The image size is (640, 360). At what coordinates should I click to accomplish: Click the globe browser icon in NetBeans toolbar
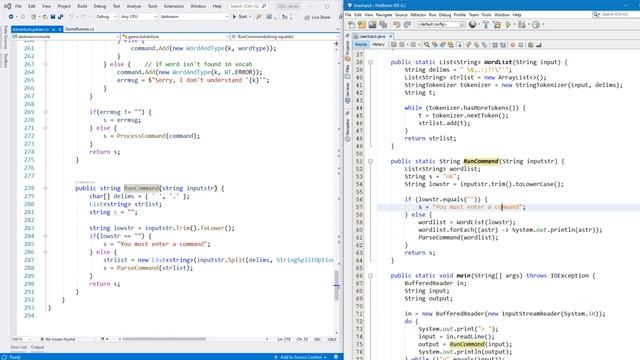472,24
